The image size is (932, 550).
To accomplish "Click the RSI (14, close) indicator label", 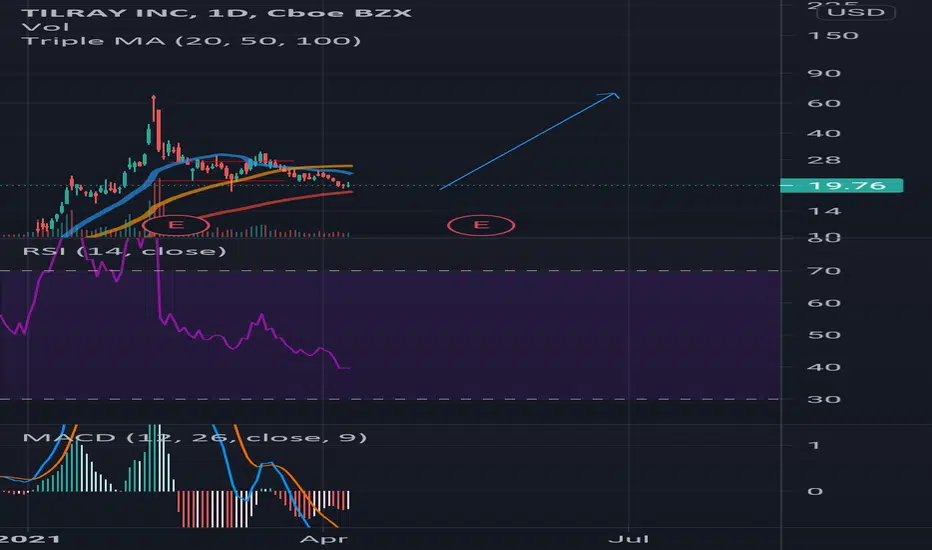I will [124, 251].
